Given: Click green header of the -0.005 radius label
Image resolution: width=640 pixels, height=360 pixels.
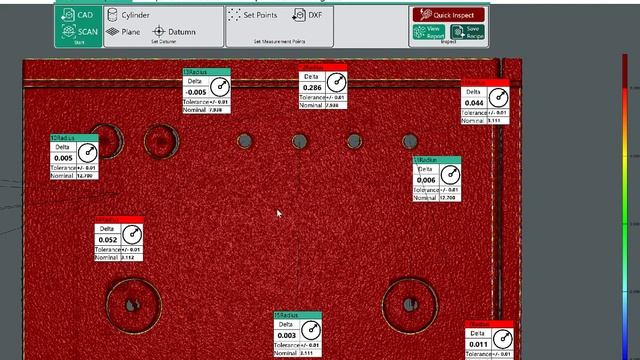Looking at the screenshot, I should 207,72.
